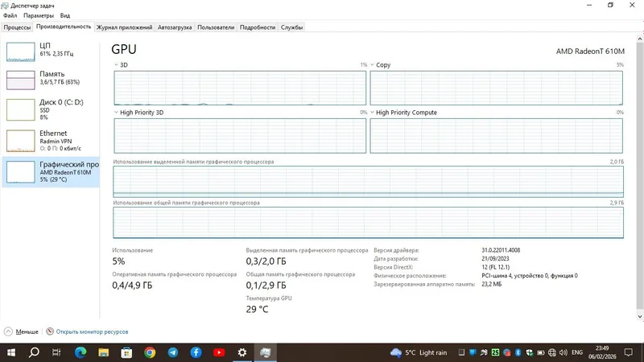Screen dimensions: 644x362
Task: Open Settings gear in the taskbar
Action: (242, 352)
